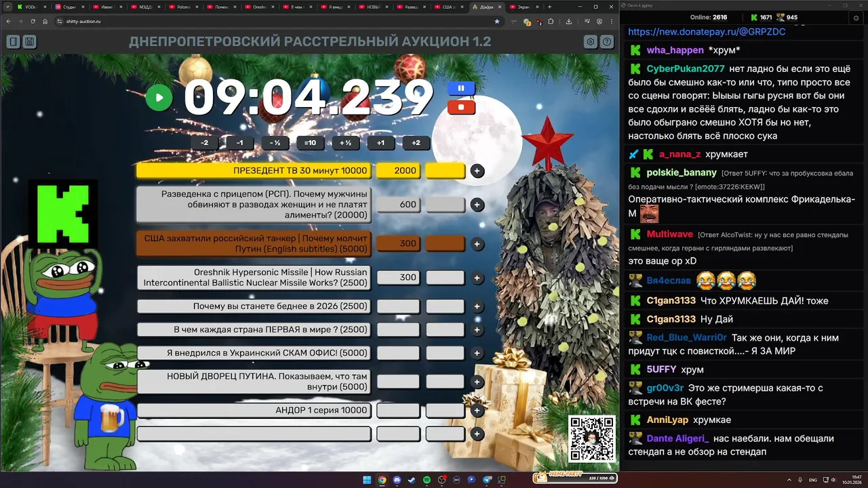This screenshot has height=488, width=868.
Task: Edit the 600 amount in Разведенка row
Action: click(397, 205)
